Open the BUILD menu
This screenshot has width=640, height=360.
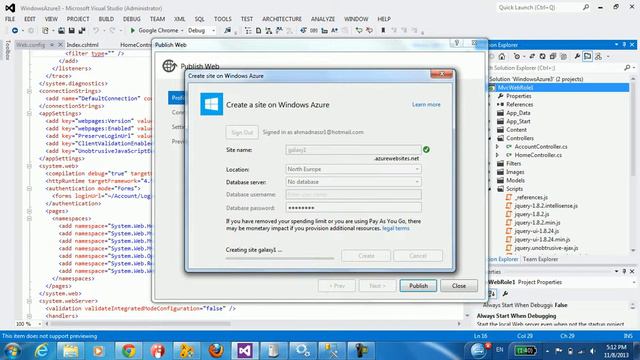(106, 19)
